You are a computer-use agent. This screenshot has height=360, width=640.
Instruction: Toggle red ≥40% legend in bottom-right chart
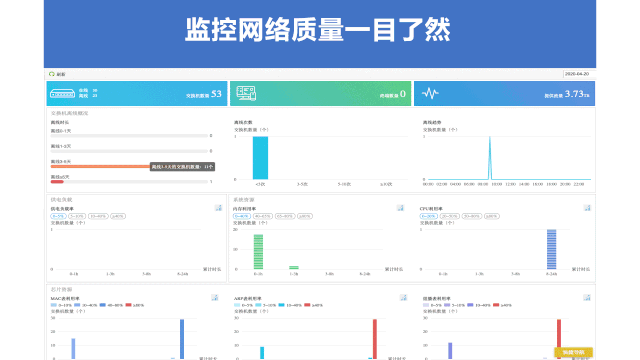click(x=496, y=305)
